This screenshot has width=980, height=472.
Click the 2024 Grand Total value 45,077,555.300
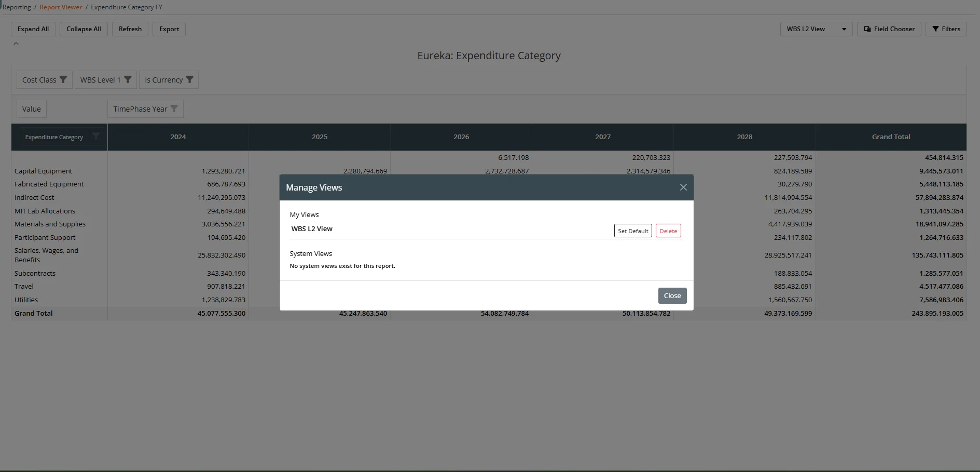coord(222,313)
